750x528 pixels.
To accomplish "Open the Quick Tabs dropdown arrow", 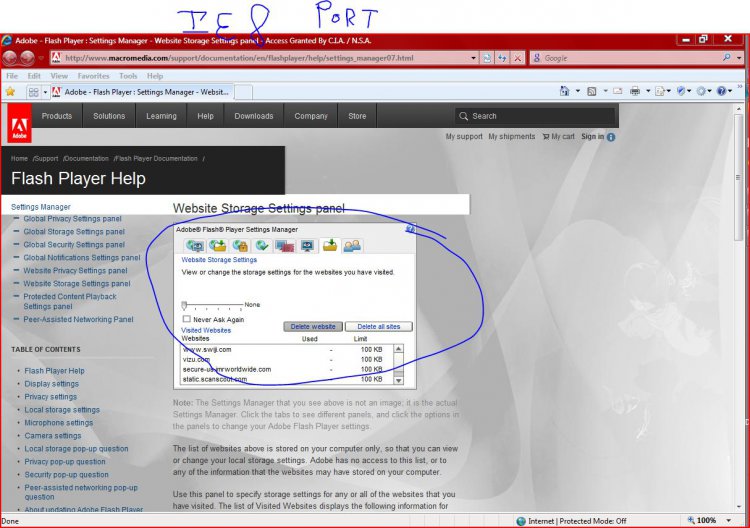I will click(45, 92).
